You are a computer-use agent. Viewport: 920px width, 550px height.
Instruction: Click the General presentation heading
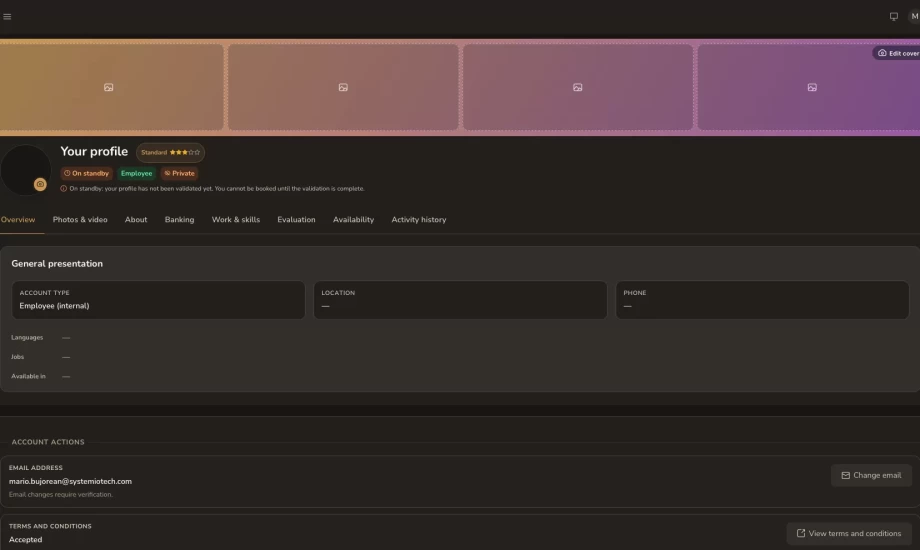point(57,264)
